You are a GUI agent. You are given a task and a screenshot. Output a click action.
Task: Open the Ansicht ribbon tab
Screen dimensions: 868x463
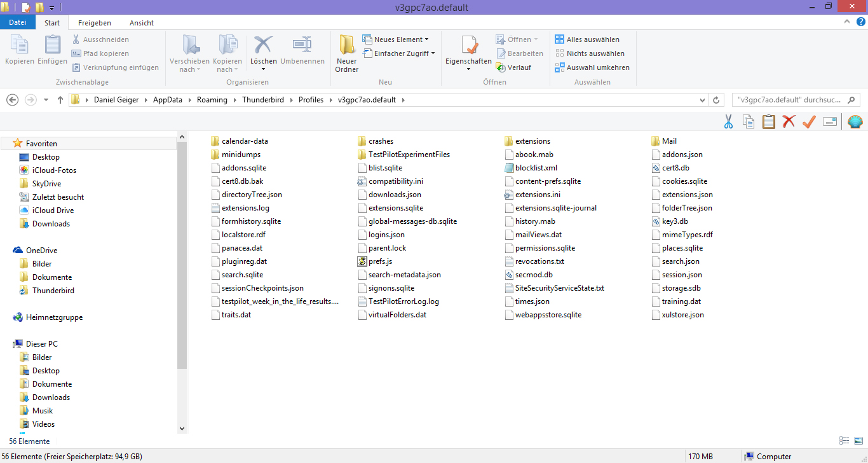pyautogui.click(x=142, y=23)
